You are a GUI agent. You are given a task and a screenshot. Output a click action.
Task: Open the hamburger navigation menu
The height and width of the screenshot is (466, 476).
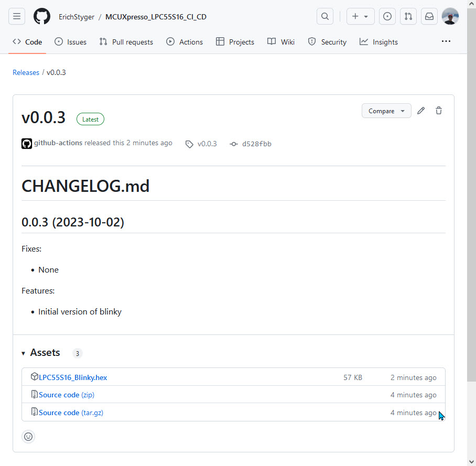click(17, 16)
